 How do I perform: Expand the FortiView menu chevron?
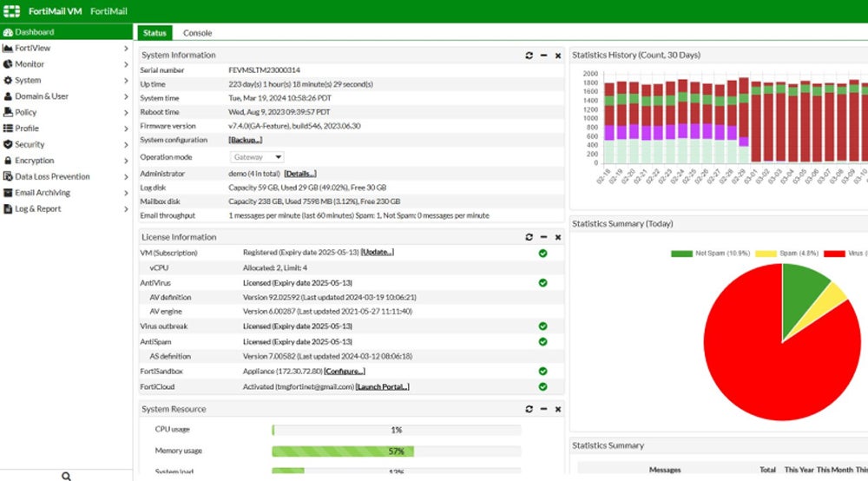(126, 49)
